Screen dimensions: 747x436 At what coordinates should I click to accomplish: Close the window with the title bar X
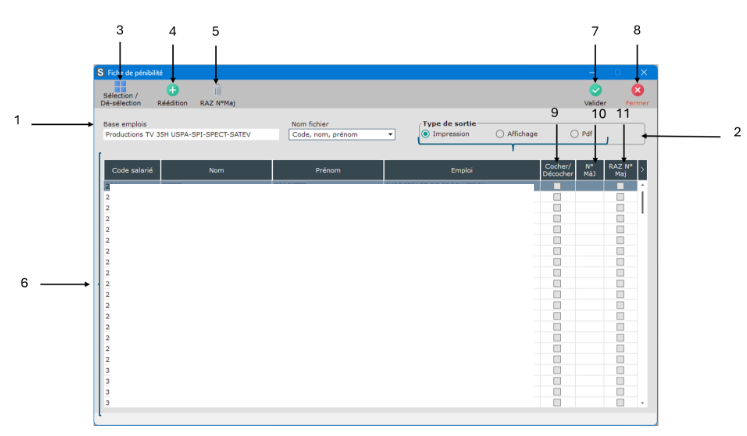644,72
